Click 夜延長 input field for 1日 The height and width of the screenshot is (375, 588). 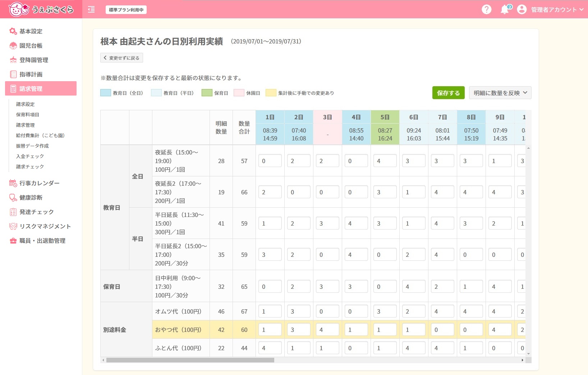pyautogui.click(x=270, y=161)
